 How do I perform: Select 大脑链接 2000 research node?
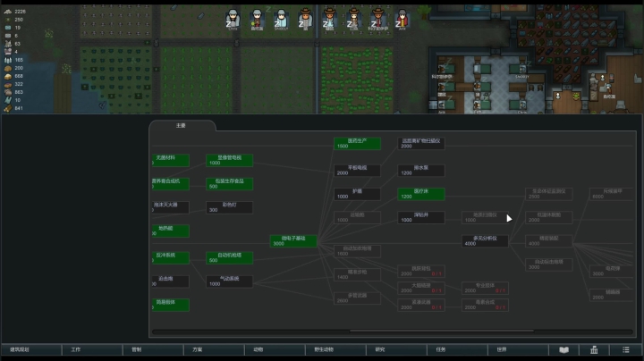pos(421,288)
